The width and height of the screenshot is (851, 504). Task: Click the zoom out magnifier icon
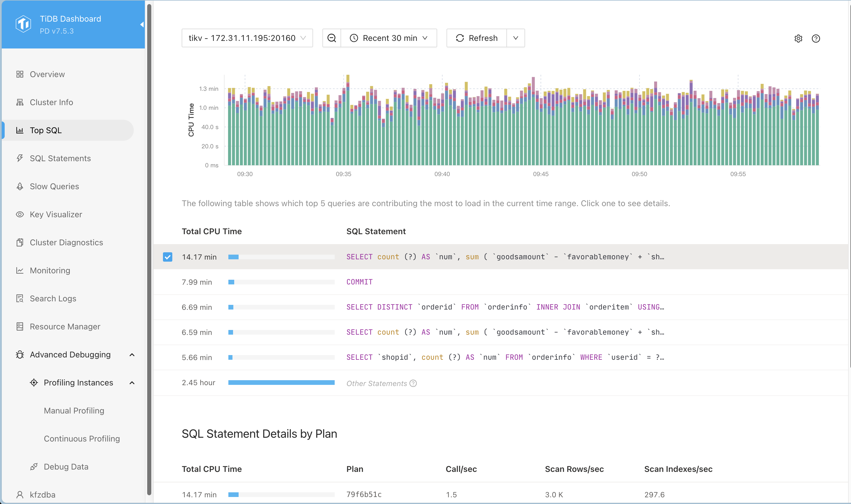[331, 38]
